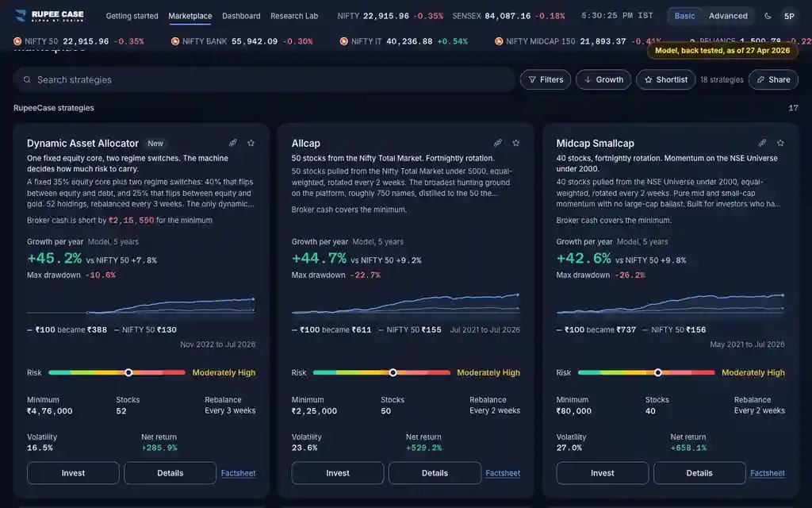View Details of Dynamic Asset Allocator
The width and height of the screenshot is (812, 508).
[170, 473]
